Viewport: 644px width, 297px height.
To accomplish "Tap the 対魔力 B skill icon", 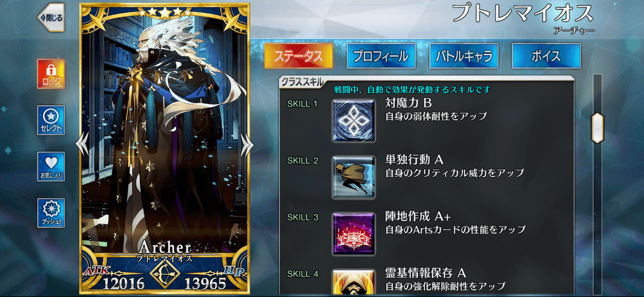I will 354,121.
